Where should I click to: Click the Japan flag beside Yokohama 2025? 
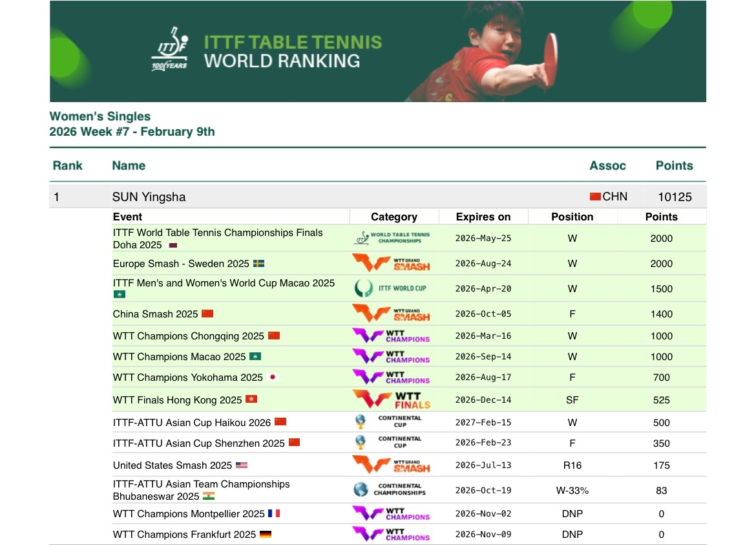[273, 377]
